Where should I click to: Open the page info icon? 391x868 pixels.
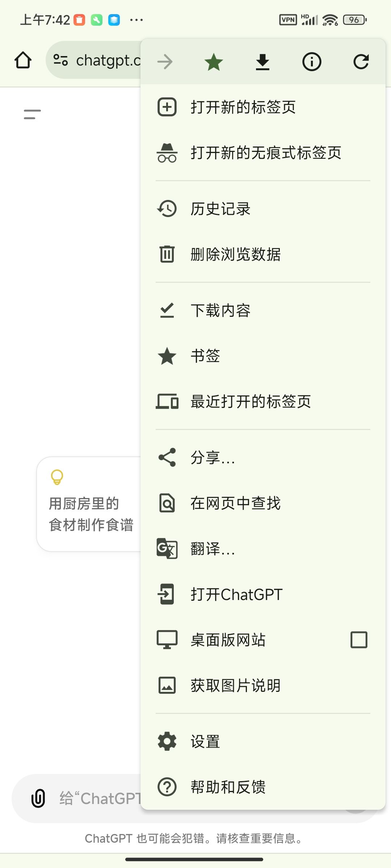pos(312,62)
